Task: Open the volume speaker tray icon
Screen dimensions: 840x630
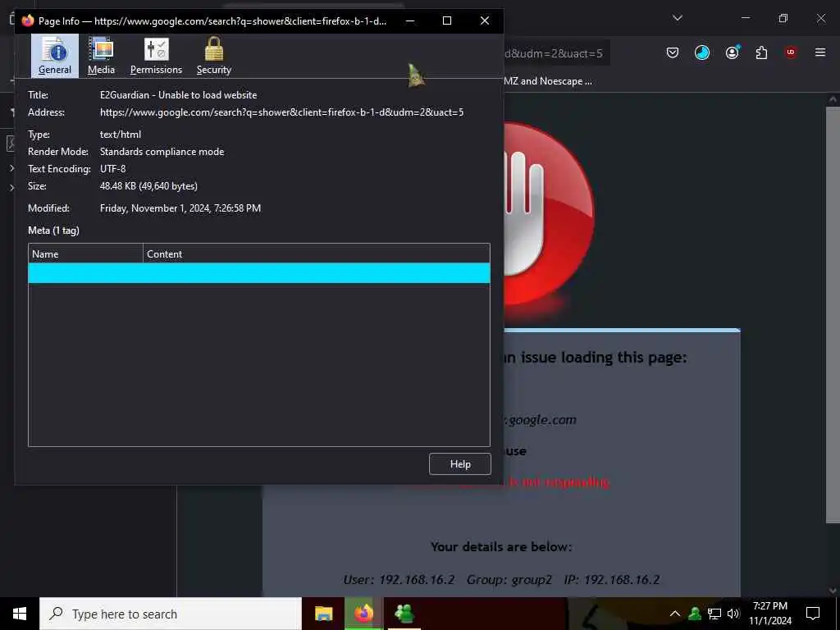Action: click(733, 614)
